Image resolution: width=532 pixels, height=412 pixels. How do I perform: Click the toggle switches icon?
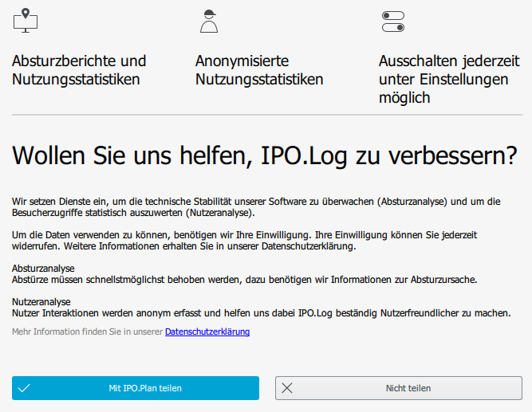point(393,22)
